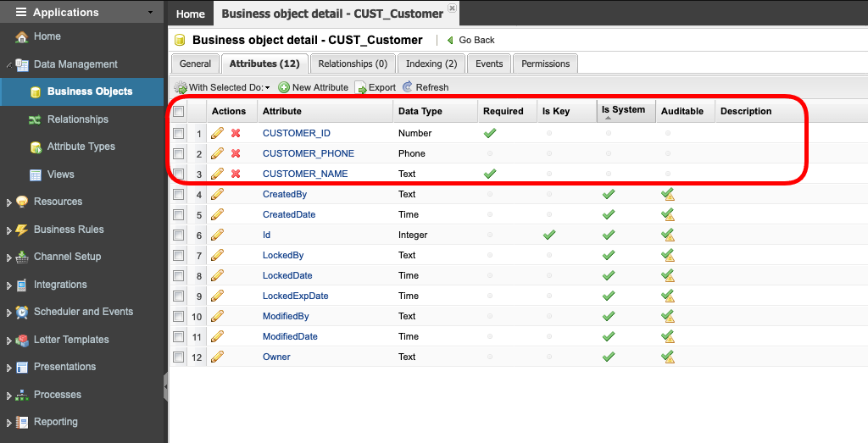Click the Refresh icon in the toolbar
Image resolution: width=868 pixels, height=443 pixels.
tap(408, 87)
